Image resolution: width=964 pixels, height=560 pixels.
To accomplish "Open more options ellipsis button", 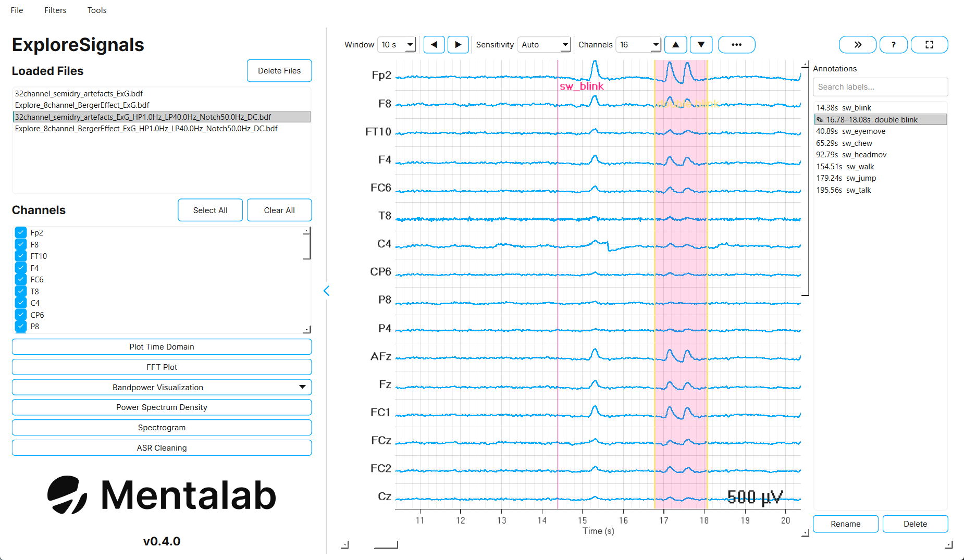I will [x=736, y=45].
